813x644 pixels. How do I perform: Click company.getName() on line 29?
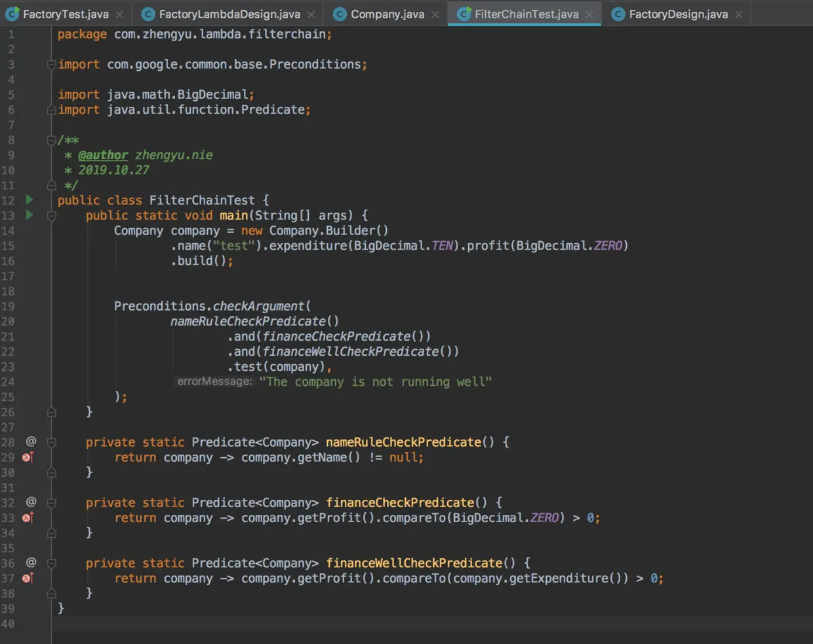coord(301,457)
